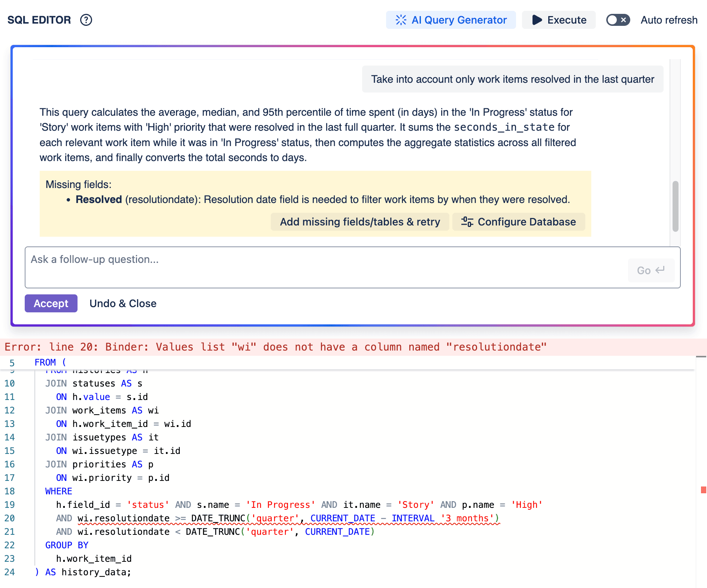The image size is (707, 588).
Task: Click 'h.work_item_id' on line 23
Action: click(x=94, y=559)
